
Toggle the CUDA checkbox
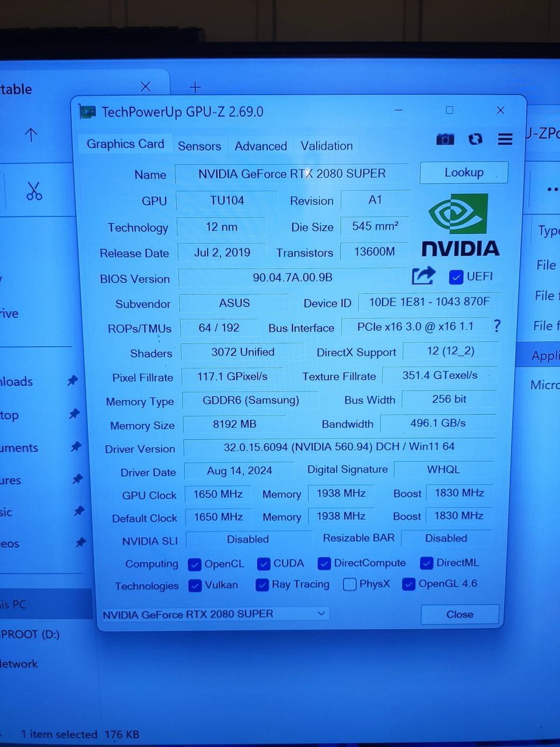264,564
